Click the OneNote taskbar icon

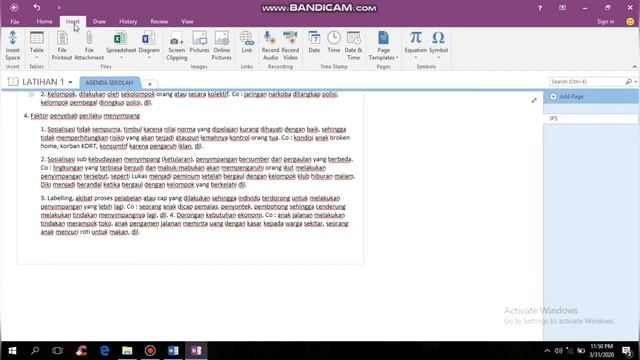click(196, 351)
